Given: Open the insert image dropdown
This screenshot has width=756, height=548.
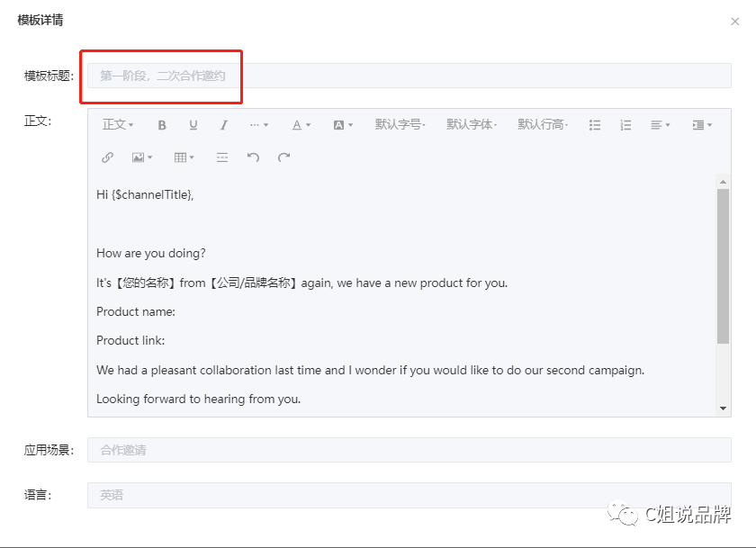Looking at the screenshot, I should pos(142,157).
